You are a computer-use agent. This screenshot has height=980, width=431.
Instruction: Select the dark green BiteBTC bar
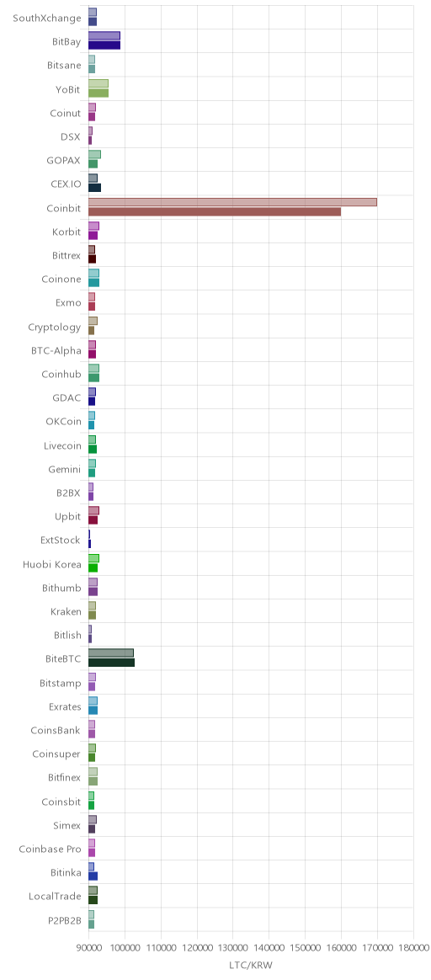click(111, 663)
